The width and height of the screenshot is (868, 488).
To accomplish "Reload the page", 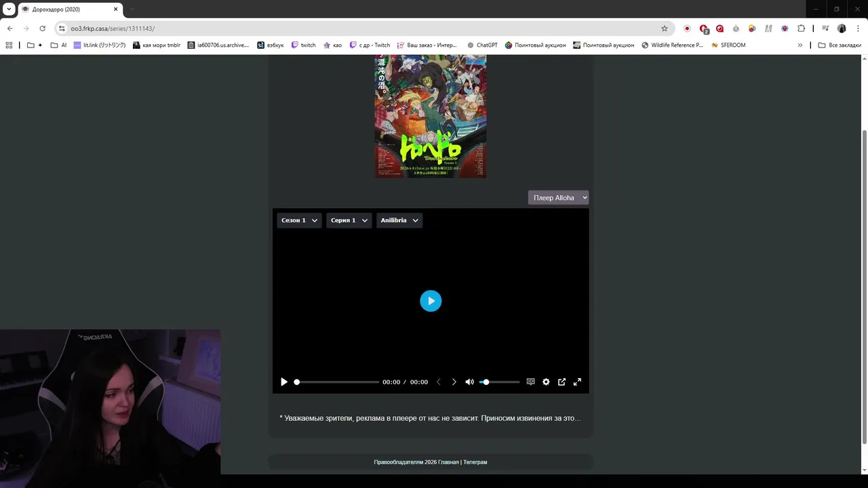I will pyautogui.click(x=42, y=28).
